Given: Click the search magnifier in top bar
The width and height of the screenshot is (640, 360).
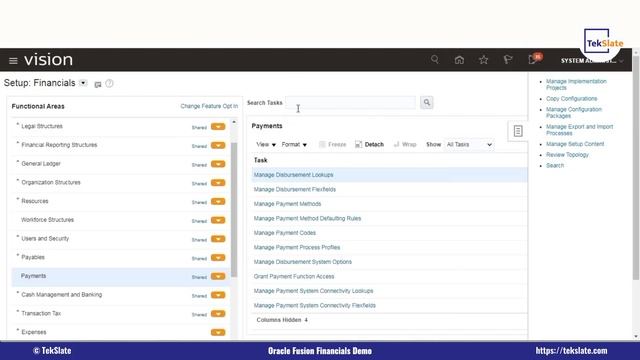Looking at the screenshot, I should 435,60.
